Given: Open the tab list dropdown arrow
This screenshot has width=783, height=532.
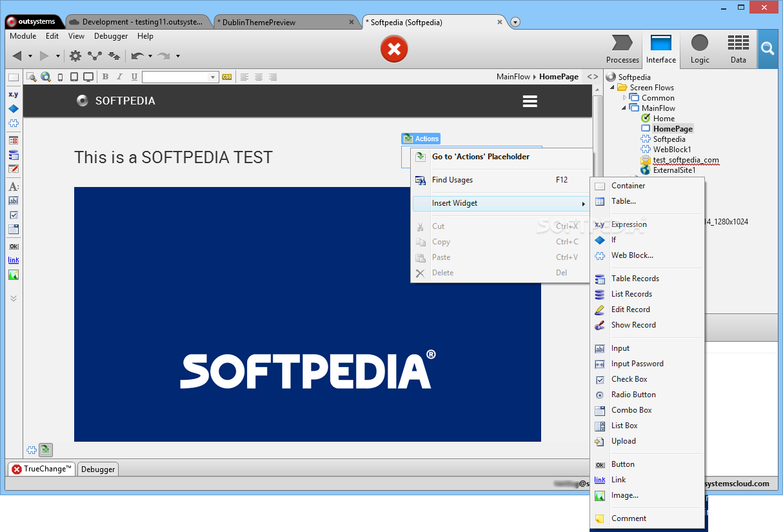Looking at the screenshot, I should (x=515, y=22).
